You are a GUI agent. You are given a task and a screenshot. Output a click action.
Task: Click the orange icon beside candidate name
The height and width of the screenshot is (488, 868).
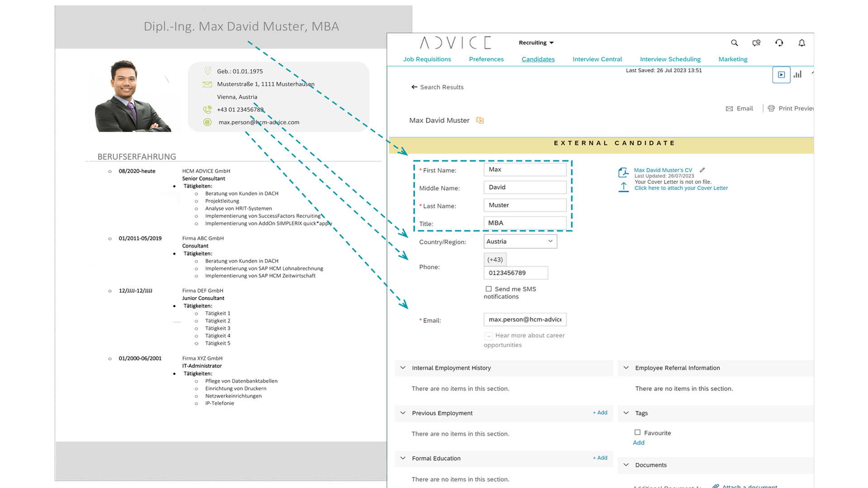(480, 120)
